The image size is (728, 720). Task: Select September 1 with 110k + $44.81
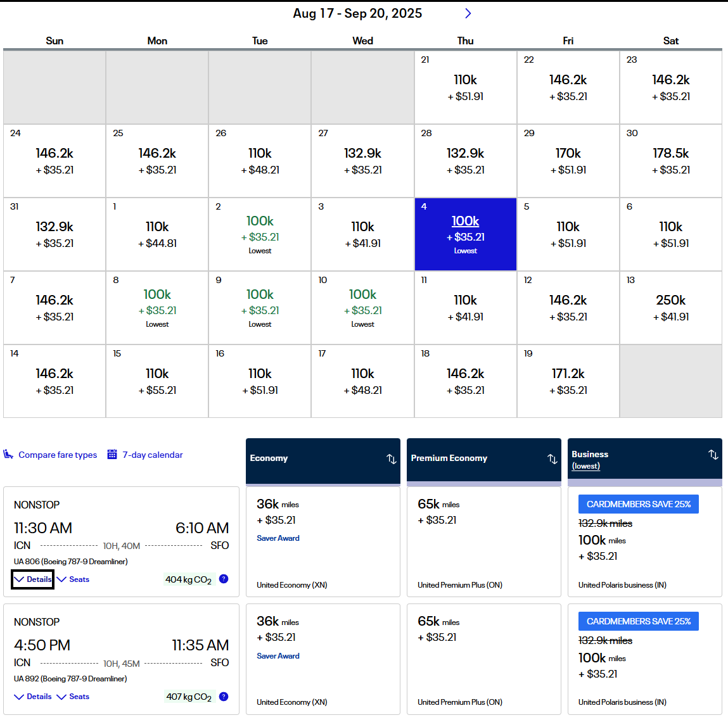157,234
